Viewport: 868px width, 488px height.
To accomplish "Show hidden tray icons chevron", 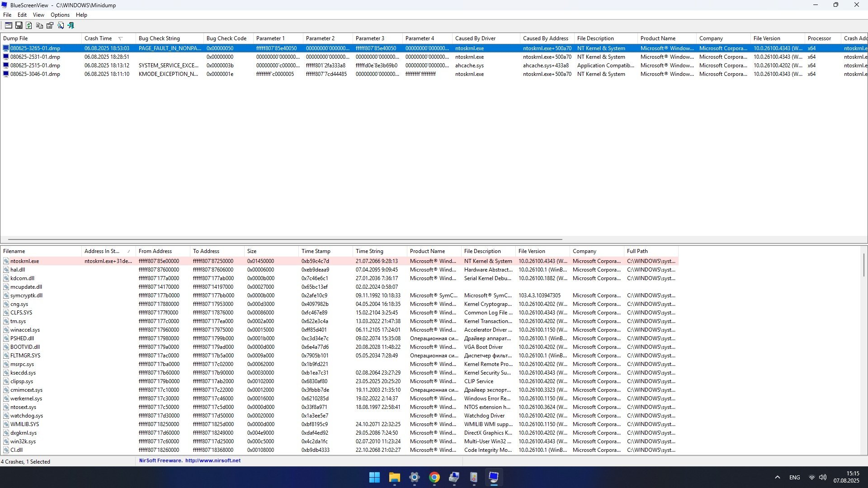I will (x=777, y=477).
